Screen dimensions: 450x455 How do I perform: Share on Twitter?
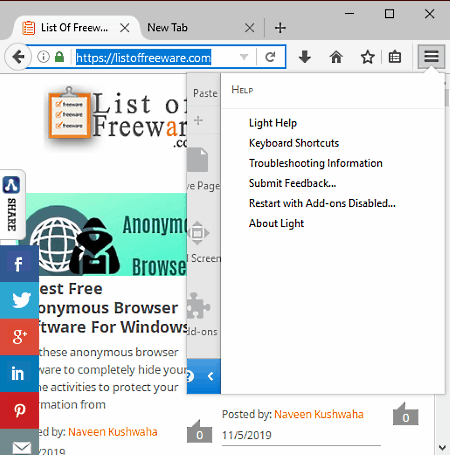point(19,300)
